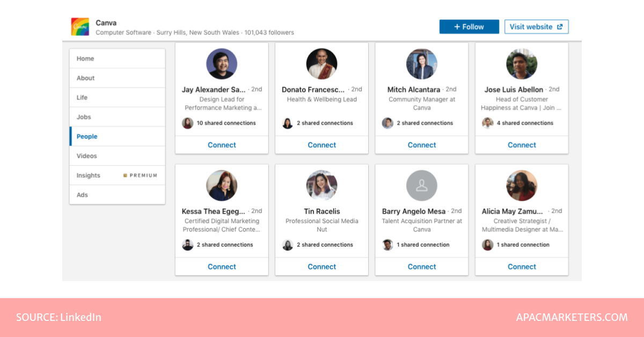644x337 pixels.
Task: Click Tin Racelis name
Action: [x=322, y=211]
